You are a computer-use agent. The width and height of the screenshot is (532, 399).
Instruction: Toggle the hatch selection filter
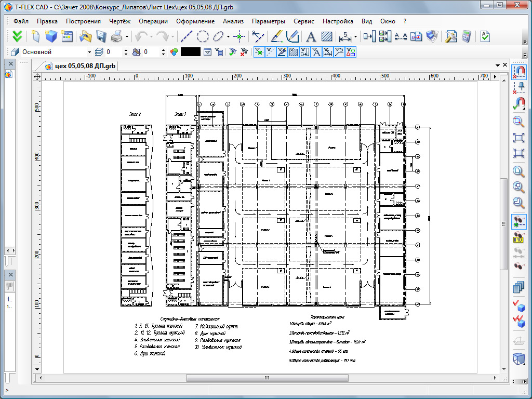pyautogui.click(x=293, y=52)
